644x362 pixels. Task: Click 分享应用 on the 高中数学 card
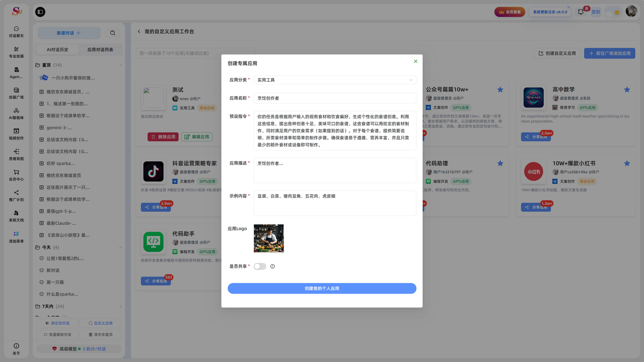point(536,137)
